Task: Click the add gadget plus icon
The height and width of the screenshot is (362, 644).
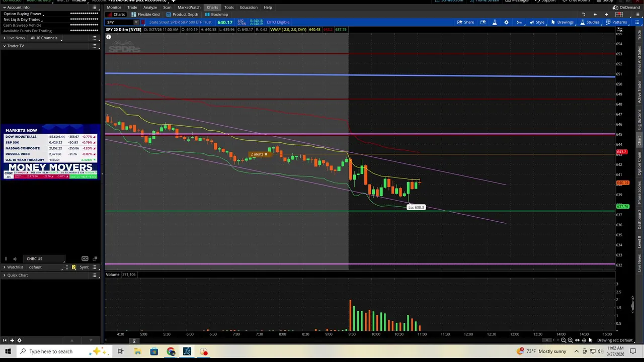Action: coord(12,340)
